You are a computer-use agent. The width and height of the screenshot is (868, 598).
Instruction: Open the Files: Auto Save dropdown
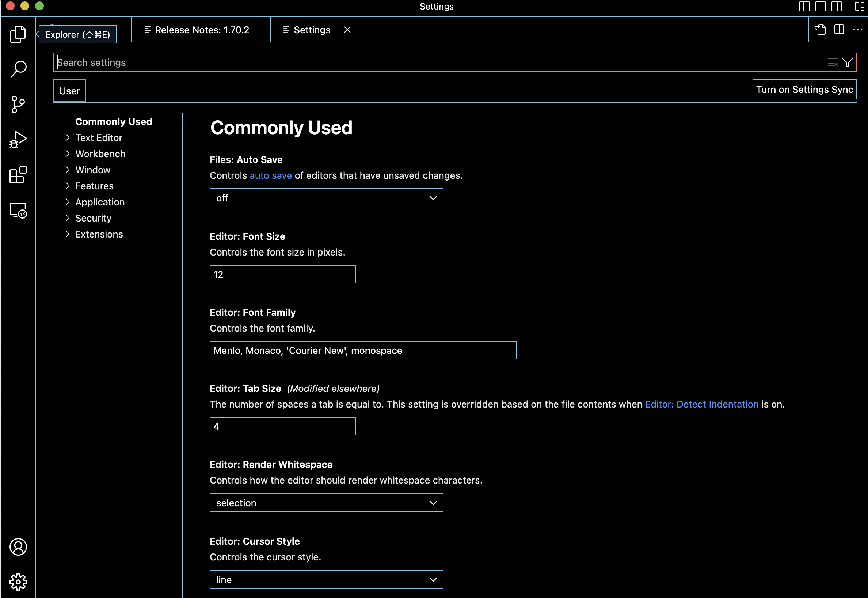[326, 198]
